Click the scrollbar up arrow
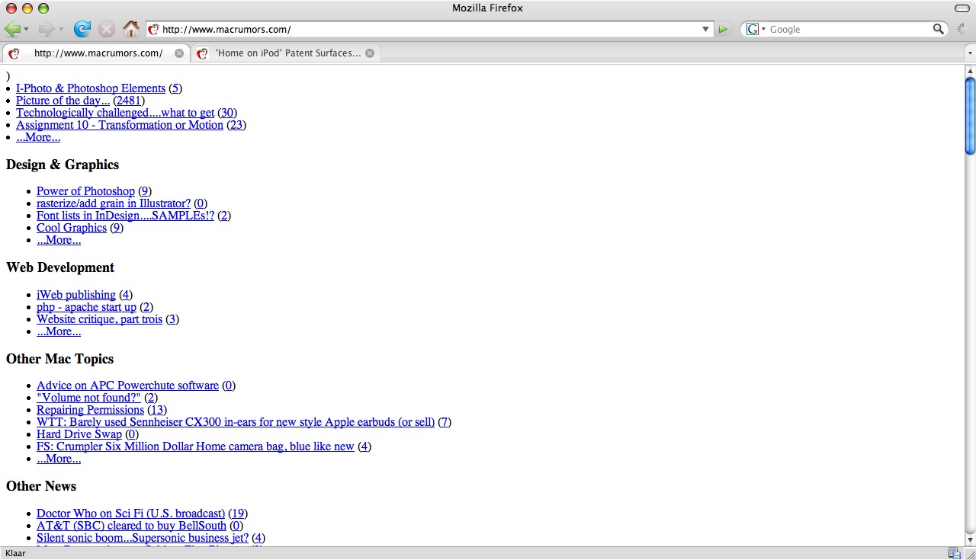This screenshot has height=560, width=976. pyautogui.click(x=970, y=70)
